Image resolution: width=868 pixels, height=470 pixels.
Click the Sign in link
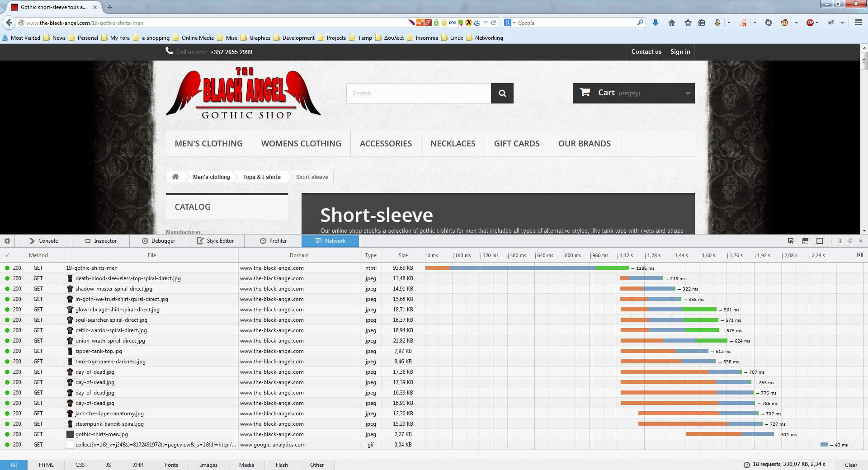[680, 52]
